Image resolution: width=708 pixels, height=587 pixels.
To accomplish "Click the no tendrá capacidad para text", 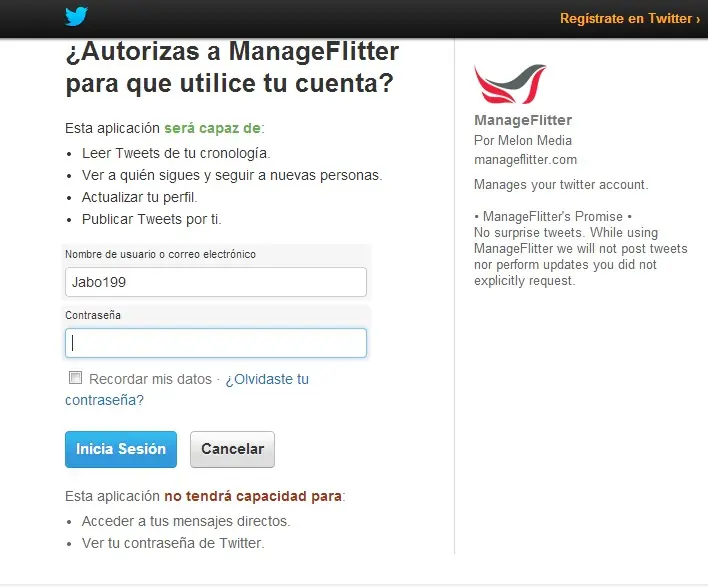I will (x=253, y=496).
